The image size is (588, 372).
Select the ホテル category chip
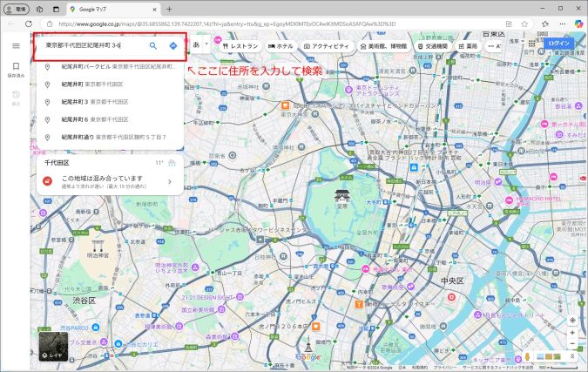pos(280,44)
